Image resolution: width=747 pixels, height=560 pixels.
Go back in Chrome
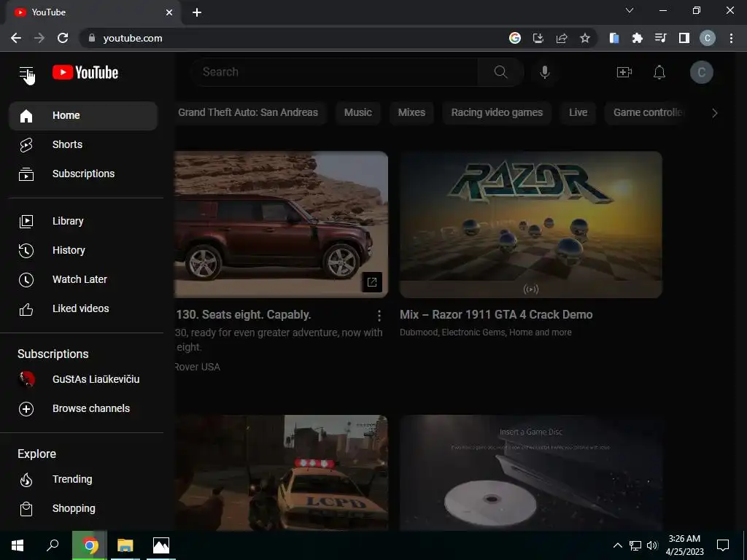pos(16,38)
